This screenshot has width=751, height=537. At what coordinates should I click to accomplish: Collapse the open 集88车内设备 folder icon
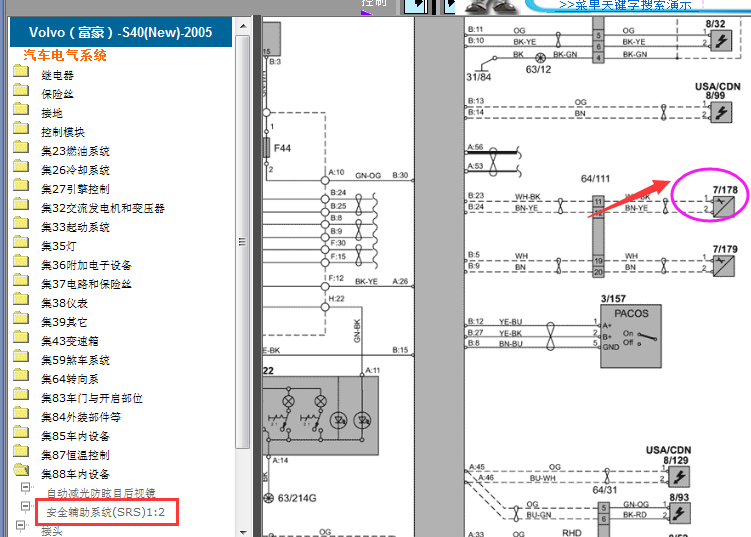[x=21, y=470]
